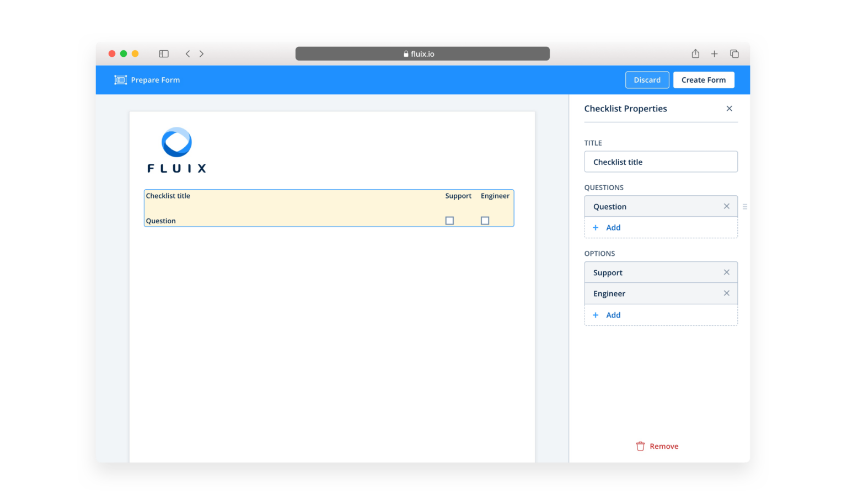This screenshot has width=847, height=504.
Task: Close the Checklist Properties panel
Action: point(729,109)
